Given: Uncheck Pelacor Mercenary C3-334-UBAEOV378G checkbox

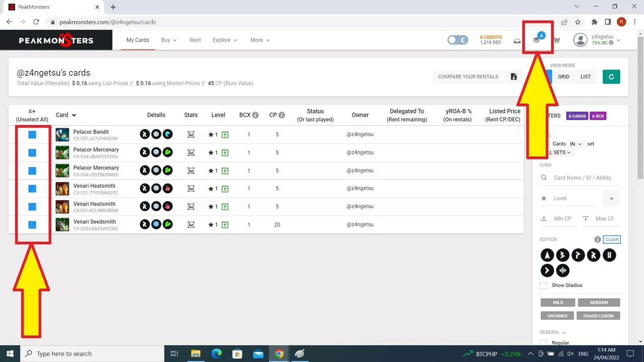Looking at the screenshot, I should click(x=32, y=152).
